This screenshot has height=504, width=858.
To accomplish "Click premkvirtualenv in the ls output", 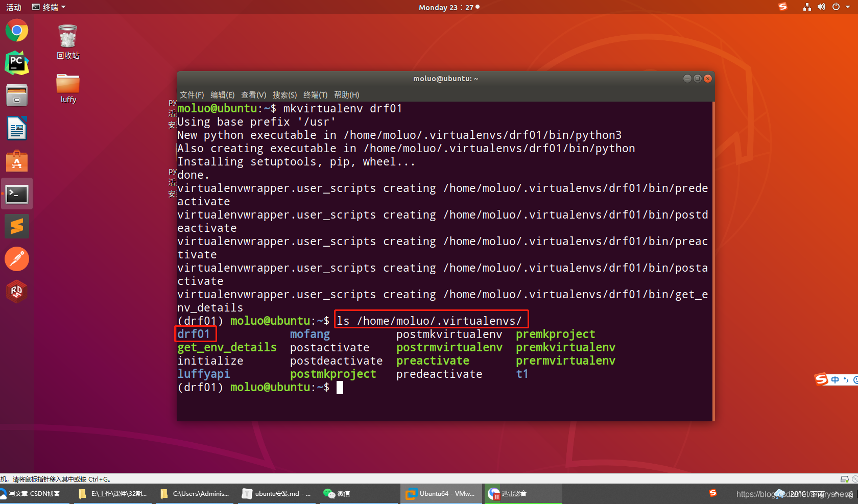I will point(565,347).
